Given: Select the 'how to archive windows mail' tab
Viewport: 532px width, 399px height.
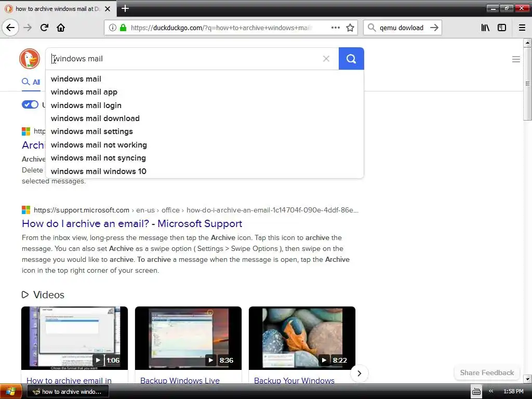Looking at the screenshot, I should point(58,9).
